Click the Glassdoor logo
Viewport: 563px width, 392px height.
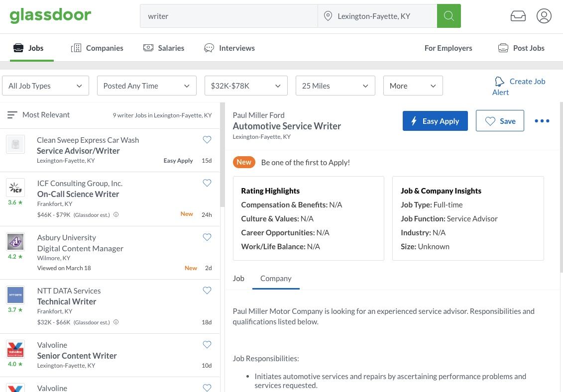tap(50, 15)
